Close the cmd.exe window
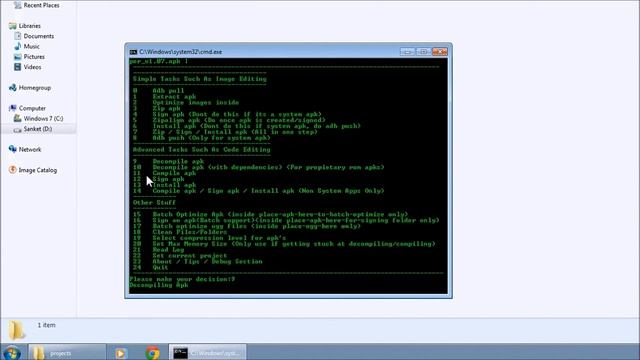 coord(440,52)
